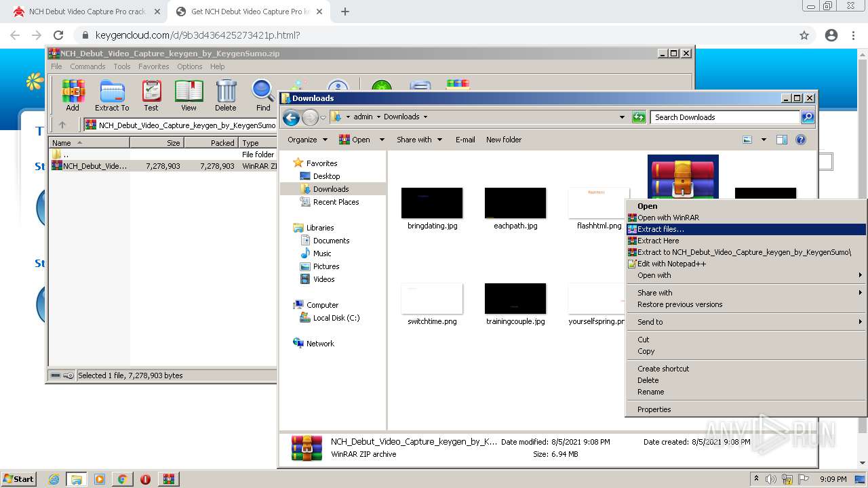Select Local Disk (C:) in navigation pane
Viewport: 868px width, 488px height.
[336, 318]
